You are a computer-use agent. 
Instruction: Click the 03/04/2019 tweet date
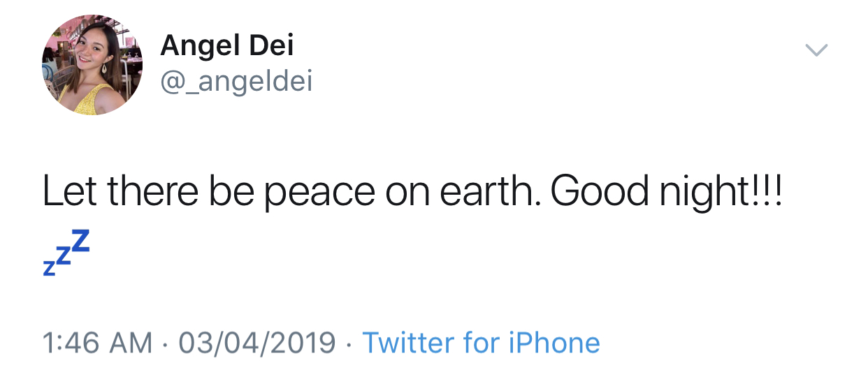(257, 343)
